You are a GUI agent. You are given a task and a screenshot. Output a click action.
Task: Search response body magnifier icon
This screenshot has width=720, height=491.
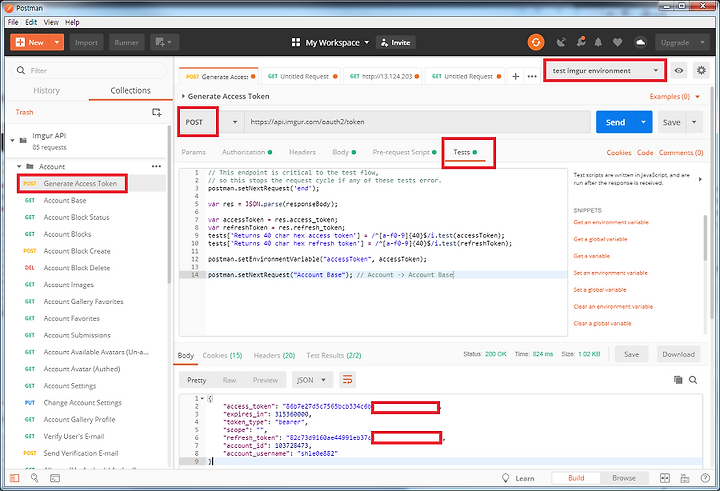tap(693, 380)
